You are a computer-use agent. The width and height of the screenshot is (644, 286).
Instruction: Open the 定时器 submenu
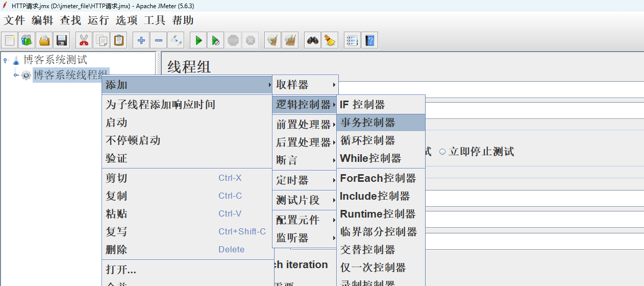coord(305,180)
